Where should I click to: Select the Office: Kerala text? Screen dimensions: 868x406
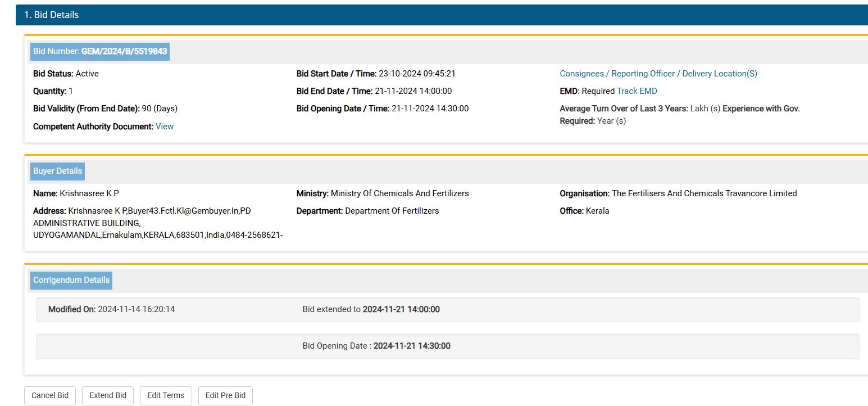(x=584, y=211)
